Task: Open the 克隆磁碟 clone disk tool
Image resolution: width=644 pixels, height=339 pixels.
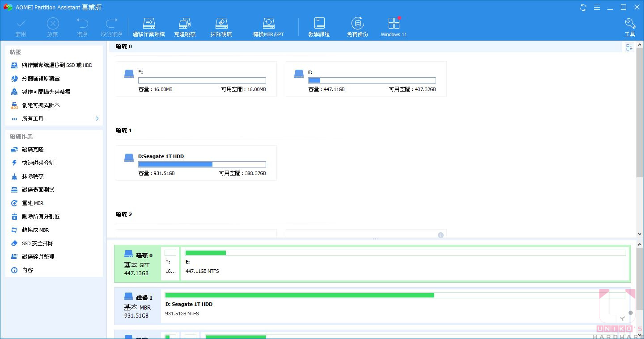Action: pyautogui.click(x=185, y=27)
